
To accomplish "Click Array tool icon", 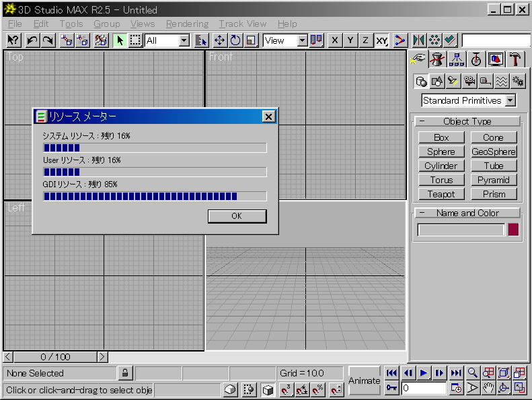I will pyautogui.click(x=434, y=40).
